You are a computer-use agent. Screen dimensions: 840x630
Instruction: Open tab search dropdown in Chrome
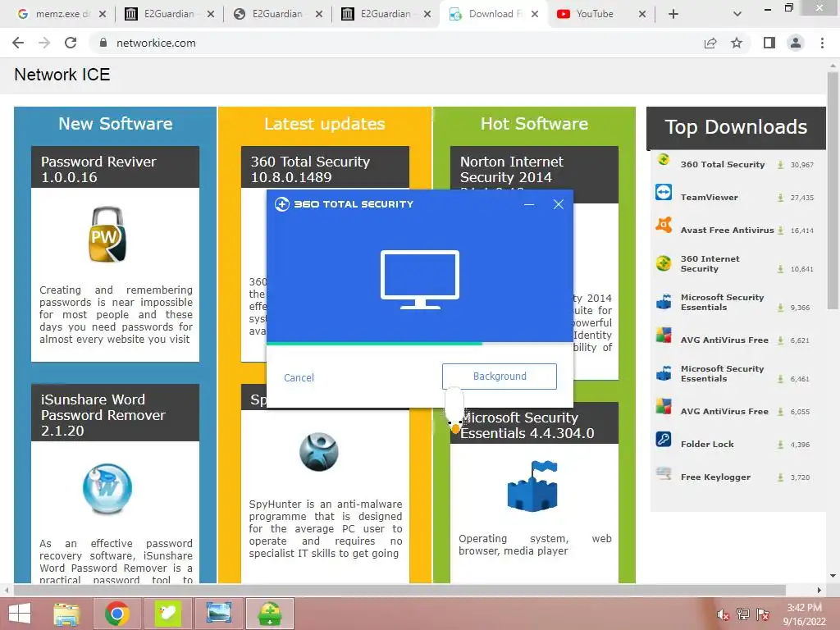tap(737, 14)
